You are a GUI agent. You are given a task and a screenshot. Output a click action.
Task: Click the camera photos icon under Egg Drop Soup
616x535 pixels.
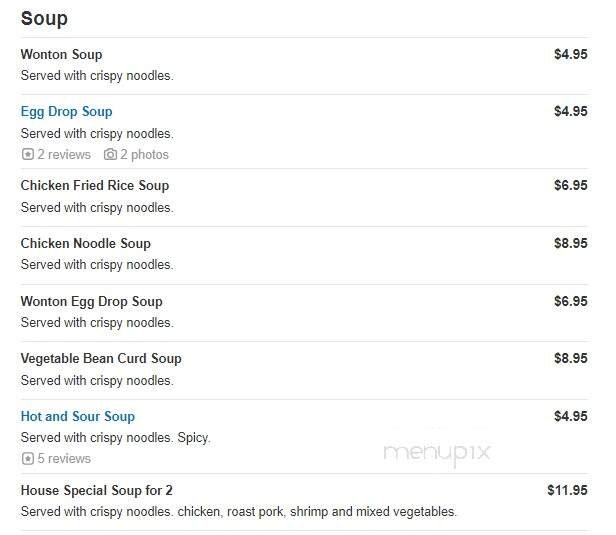point(111,155)
